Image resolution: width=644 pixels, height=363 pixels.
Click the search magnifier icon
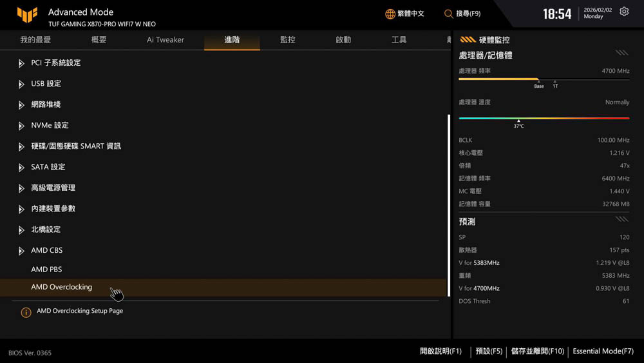click(448, 14)
